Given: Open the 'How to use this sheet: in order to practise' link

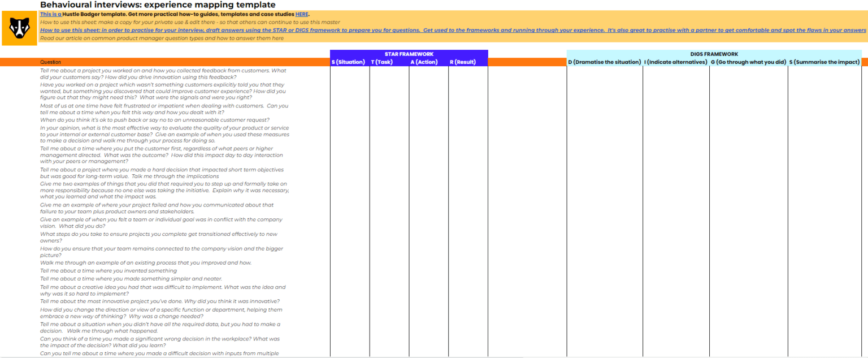Looking at the screenshot, I should (226, 31).
